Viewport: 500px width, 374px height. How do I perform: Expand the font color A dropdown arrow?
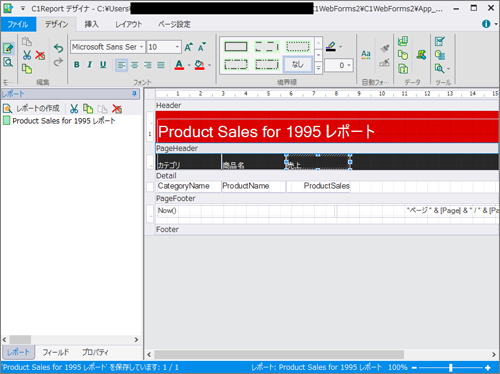[x=189, y=65]
